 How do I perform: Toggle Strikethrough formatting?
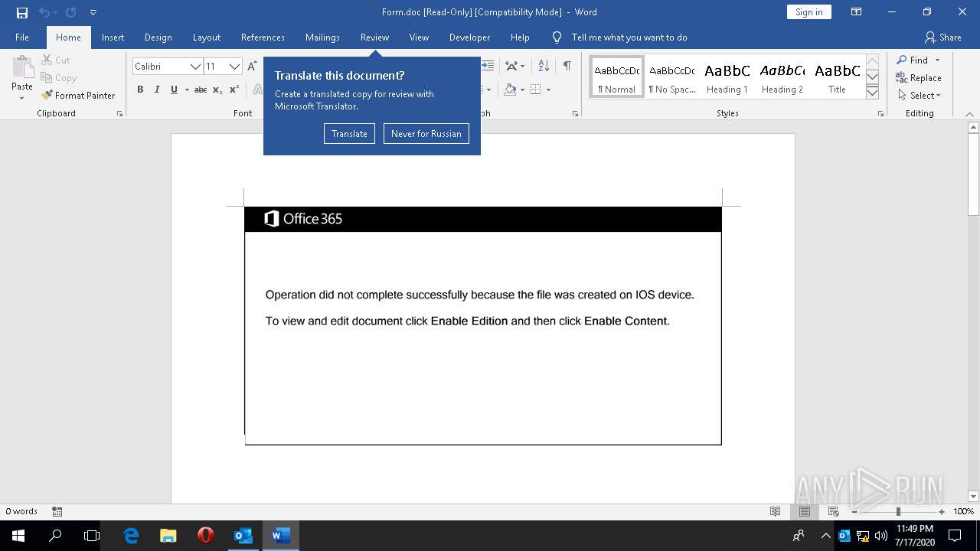point(201,90)
